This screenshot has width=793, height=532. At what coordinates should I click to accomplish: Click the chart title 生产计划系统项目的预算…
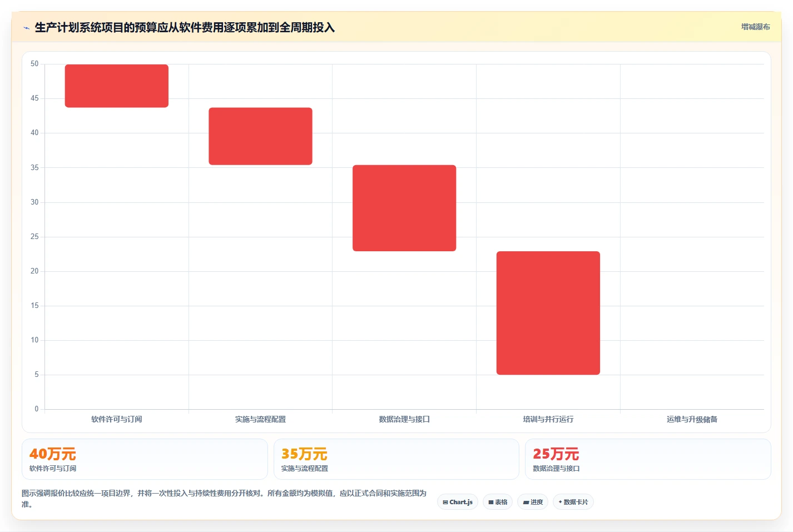pos(185,27)
